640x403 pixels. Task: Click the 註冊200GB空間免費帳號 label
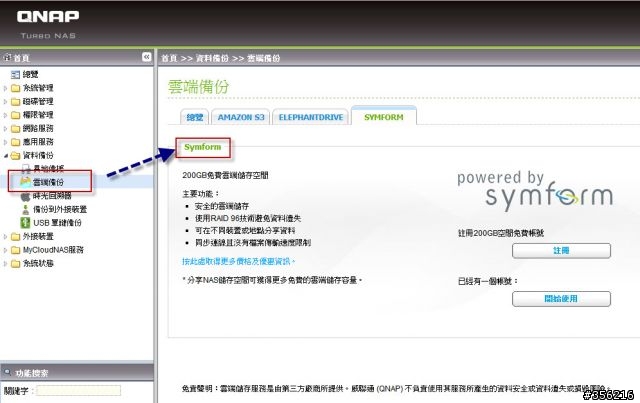pyautogui.click(x=501, y=233)
